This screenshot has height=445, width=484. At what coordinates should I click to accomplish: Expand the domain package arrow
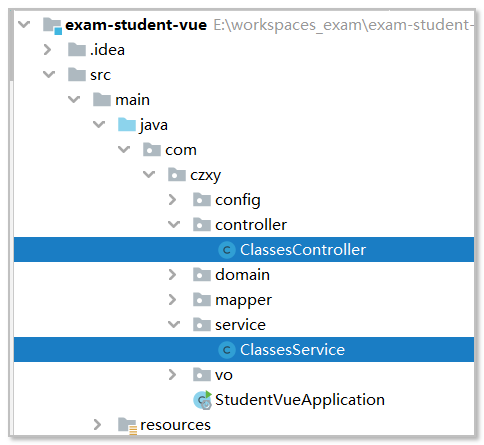point(172,275)
